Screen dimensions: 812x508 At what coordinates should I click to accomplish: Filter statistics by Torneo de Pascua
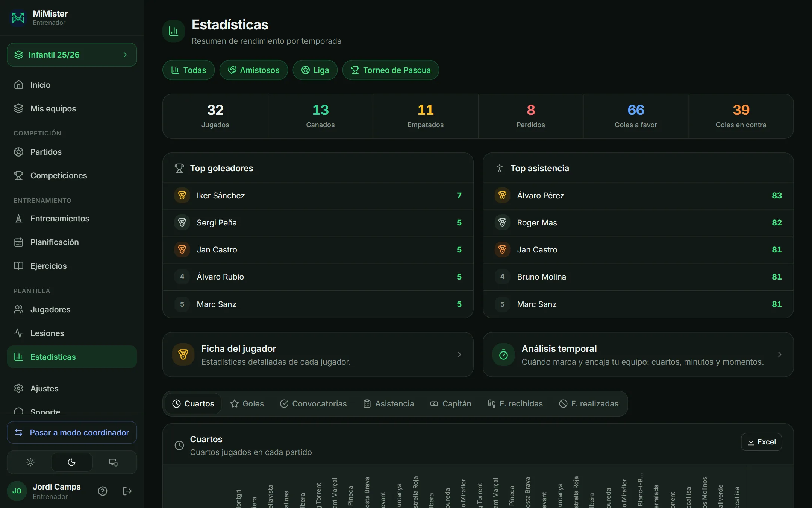point(391,70)
